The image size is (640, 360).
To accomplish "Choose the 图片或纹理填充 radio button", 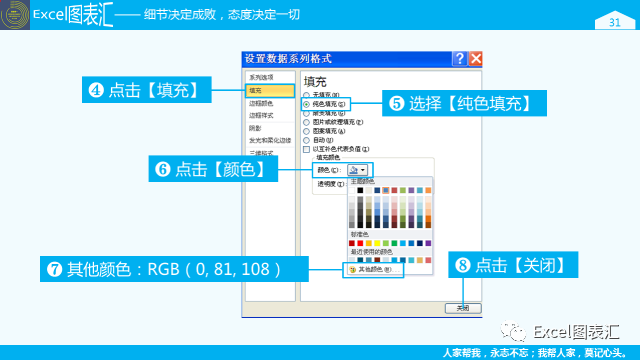I will tap(306, 122).
